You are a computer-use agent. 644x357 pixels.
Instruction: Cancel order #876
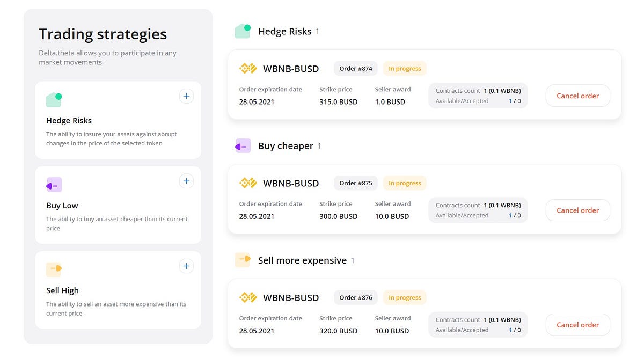pos(578,325)
